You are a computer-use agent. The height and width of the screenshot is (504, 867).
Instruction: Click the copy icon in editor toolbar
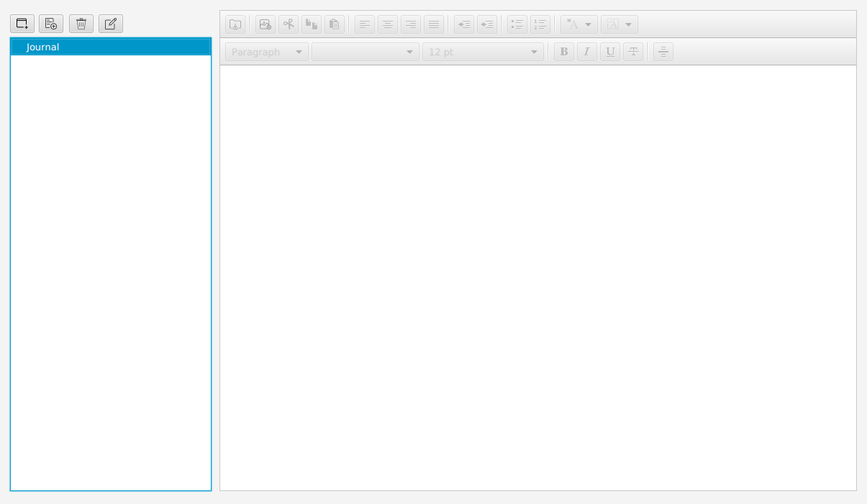312,24
